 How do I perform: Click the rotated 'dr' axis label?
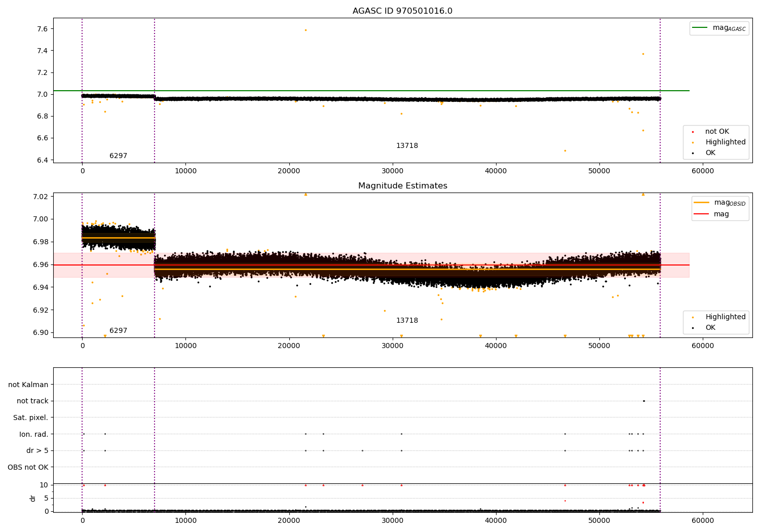(x=33, y=498)
